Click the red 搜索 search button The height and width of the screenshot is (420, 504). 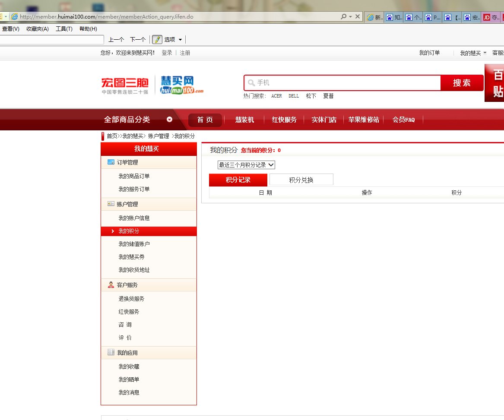pyautogui.click(x=462, y=82)
